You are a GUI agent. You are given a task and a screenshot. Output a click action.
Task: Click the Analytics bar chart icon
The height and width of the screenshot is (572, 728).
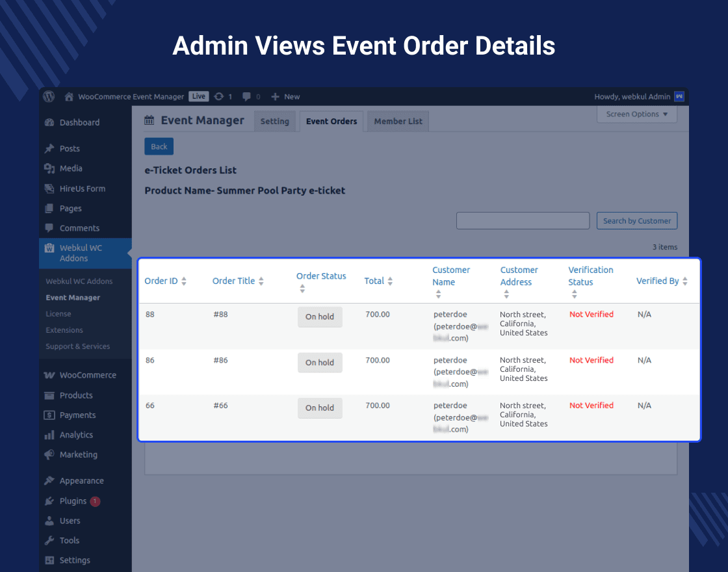(x=49, y=435)
